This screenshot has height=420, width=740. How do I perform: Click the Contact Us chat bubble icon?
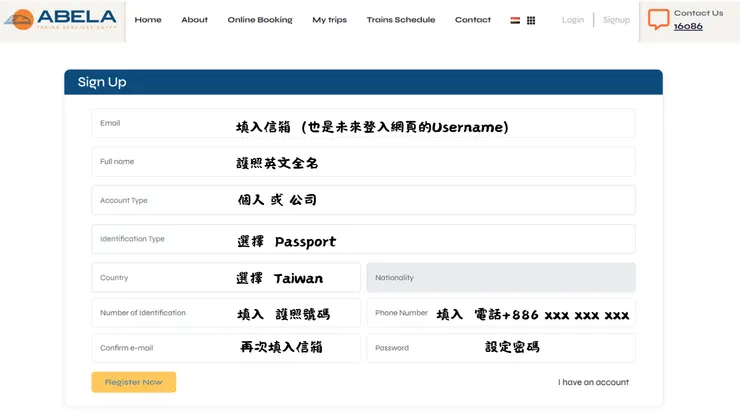pos(658,19)
